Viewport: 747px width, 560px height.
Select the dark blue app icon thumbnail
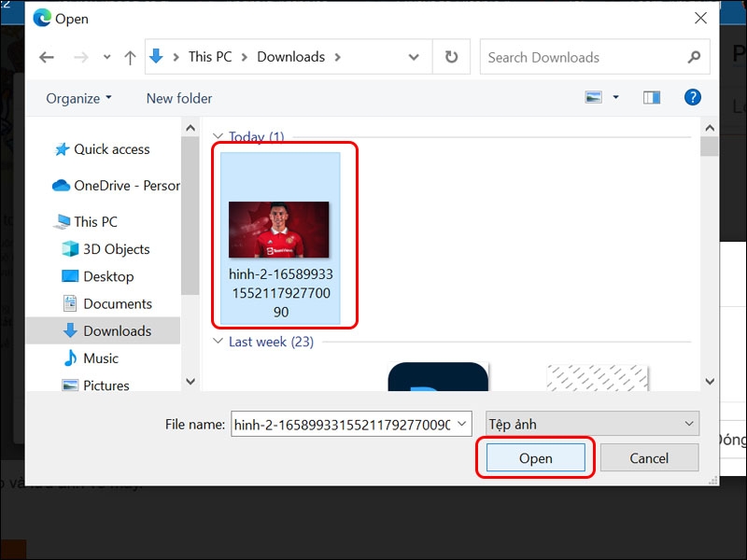[438, 377]
